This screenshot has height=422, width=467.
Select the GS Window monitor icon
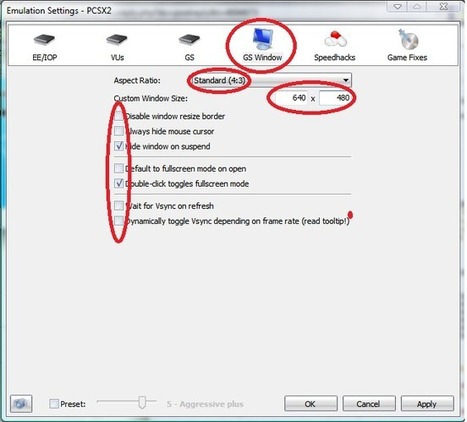click(263, 39)
